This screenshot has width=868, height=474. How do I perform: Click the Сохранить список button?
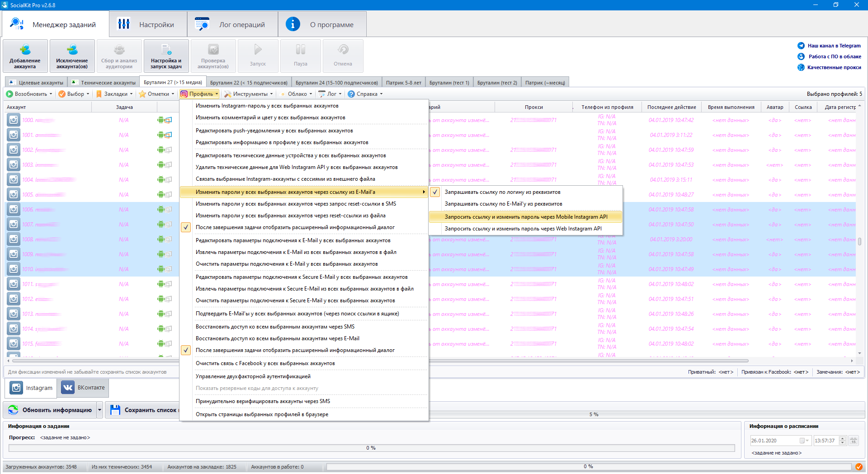[x=143, y=410]
